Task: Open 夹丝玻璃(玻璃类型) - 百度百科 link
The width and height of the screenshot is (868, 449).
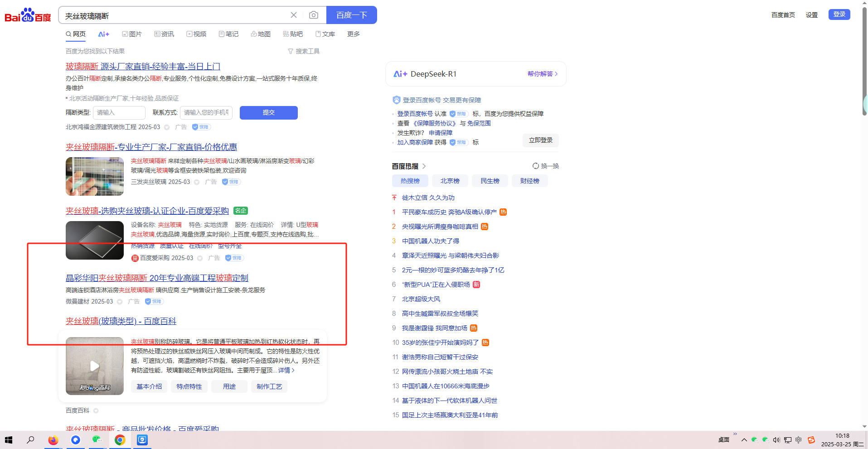Action: pos(121,321)
